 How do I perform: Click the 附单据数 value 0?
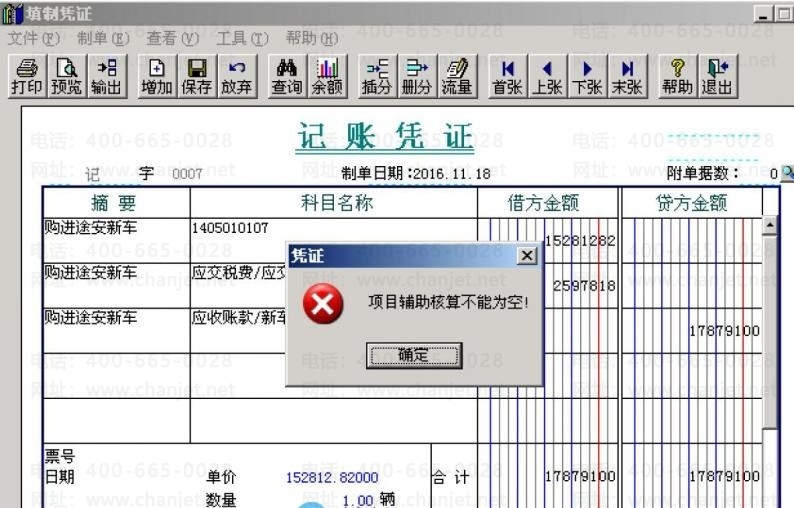[x=773, y=174]
